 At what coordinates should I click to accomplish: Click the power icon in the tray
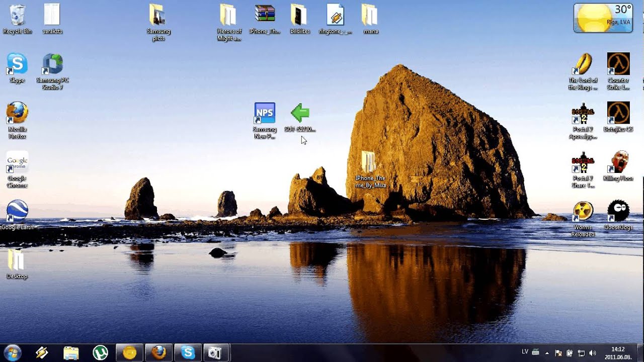[x=570, y=353]
